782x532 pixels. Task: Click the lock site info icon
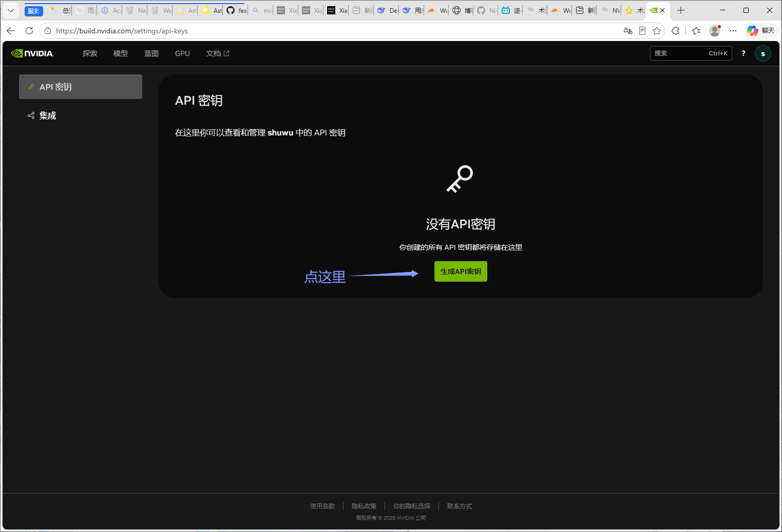pyautogui.click(x=48, y=31)
